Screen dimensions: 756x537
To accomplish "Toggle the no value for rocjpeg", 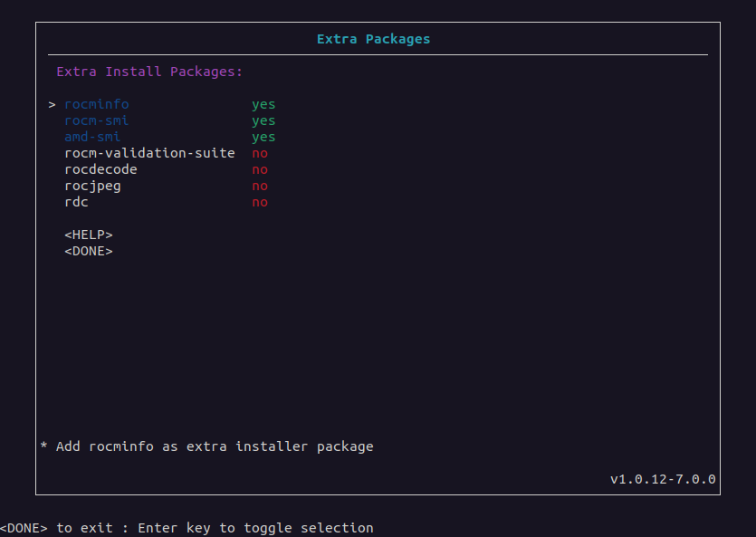I will click(x=260, y=186).
